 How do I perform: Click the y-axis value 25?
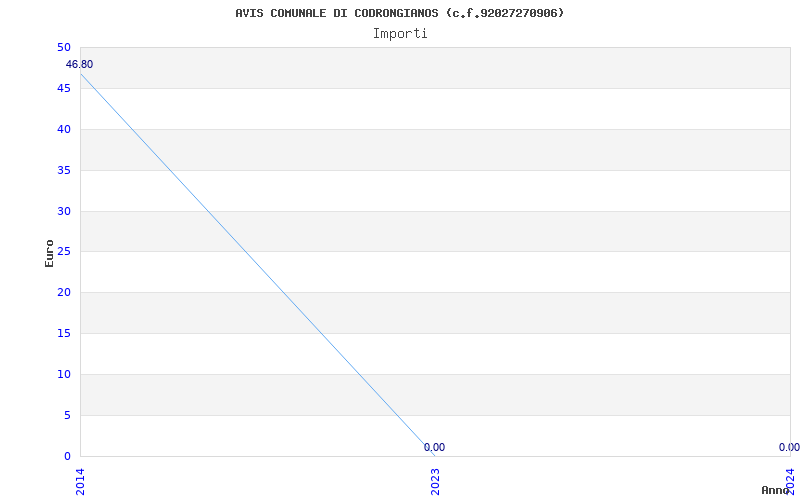[x=64, y=252]
